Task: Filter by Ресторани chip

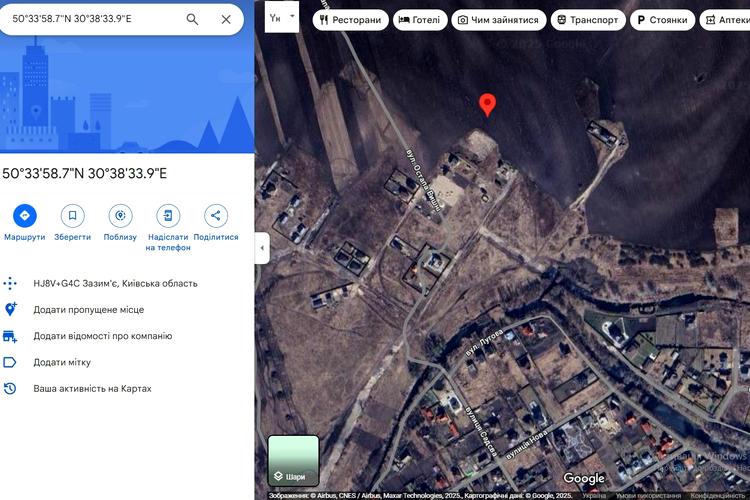Action: 351,20
